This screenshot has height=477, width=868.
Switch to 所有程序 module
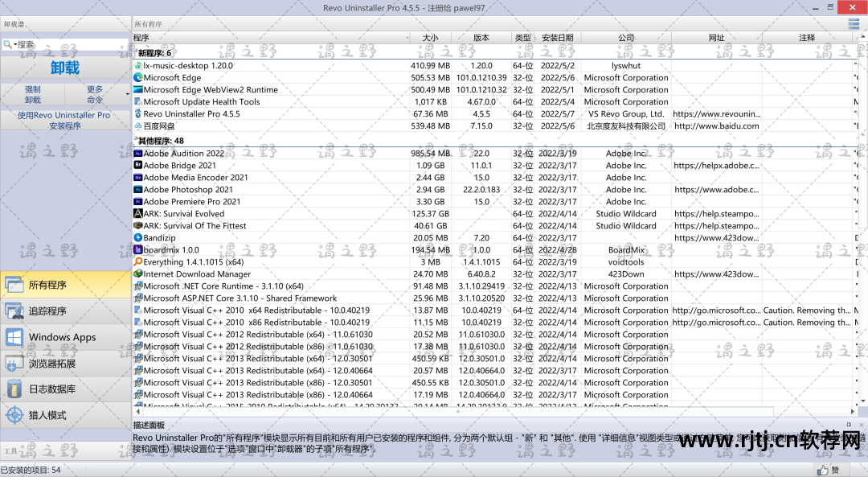click(x=65, y=285)
